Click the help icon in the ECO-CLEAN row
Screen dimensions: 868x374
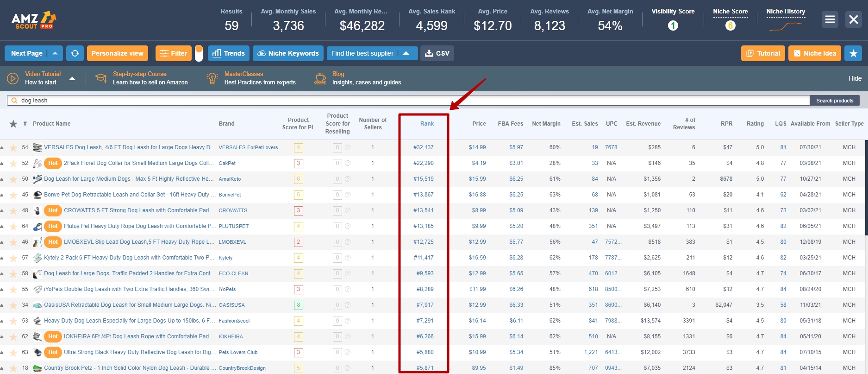pos(348,273)
